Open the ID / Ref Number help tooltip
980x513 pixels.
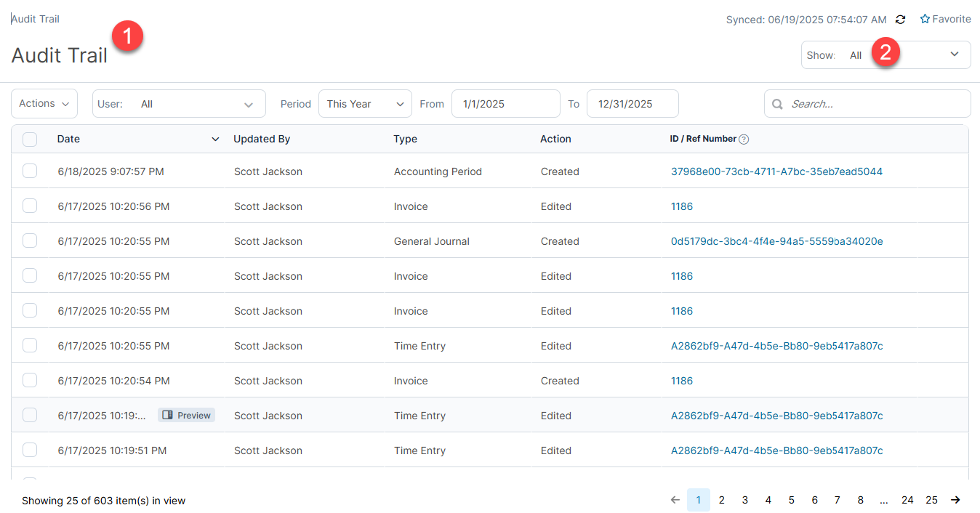[744, 139]
